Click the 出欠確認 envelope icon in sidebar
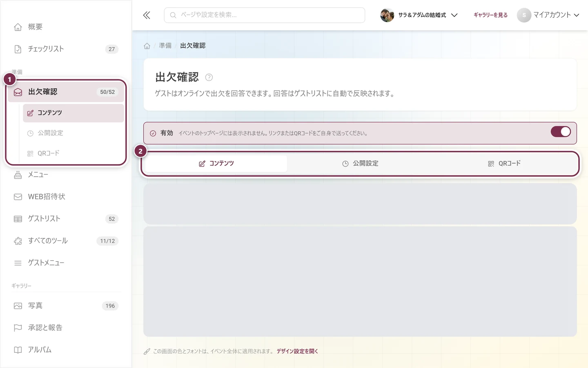This screenshot has height=368, width=588. [x=18, y=92]
